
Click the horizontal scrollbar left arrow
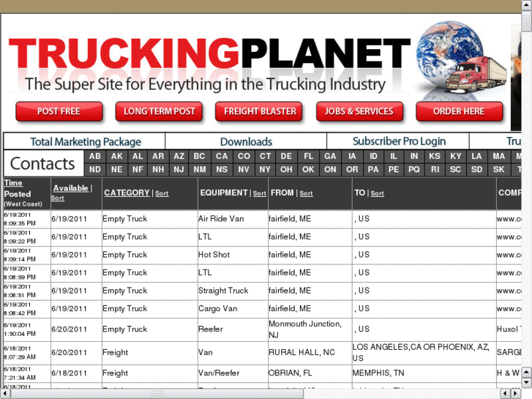coord(4,394)
